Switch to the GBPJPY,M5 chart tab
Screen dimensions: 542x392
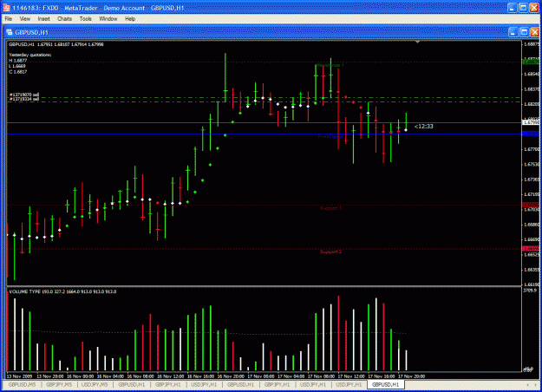59,384
